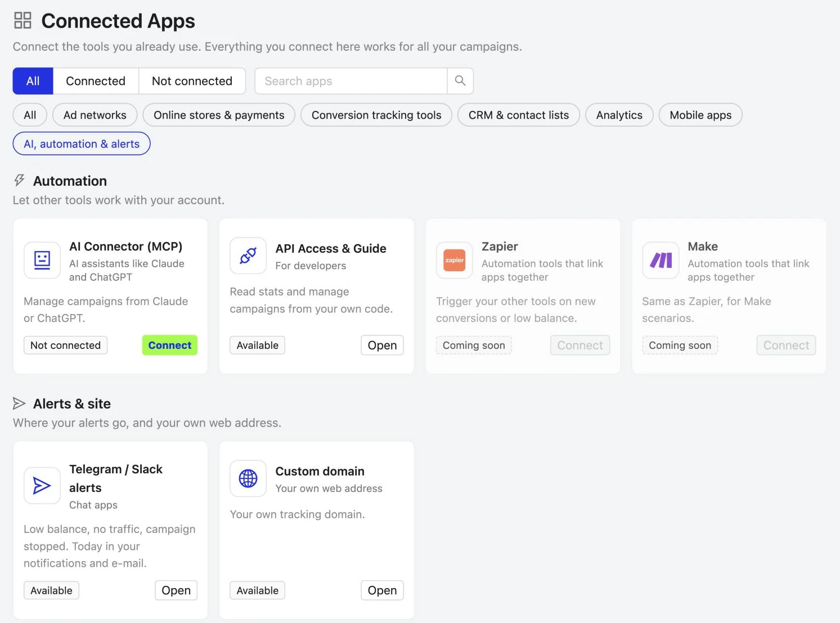Viewport: 840px width, 623px height.
Task: Click the AI Connector (MCP) robot icon
Action: pyautogui.click(x=42, y=259)
